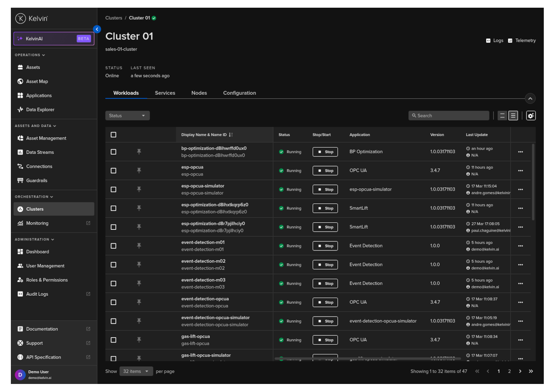Open the KelvinAI beta assistant
This screenshot has height=392, width=555.
(x=54, y=39)
